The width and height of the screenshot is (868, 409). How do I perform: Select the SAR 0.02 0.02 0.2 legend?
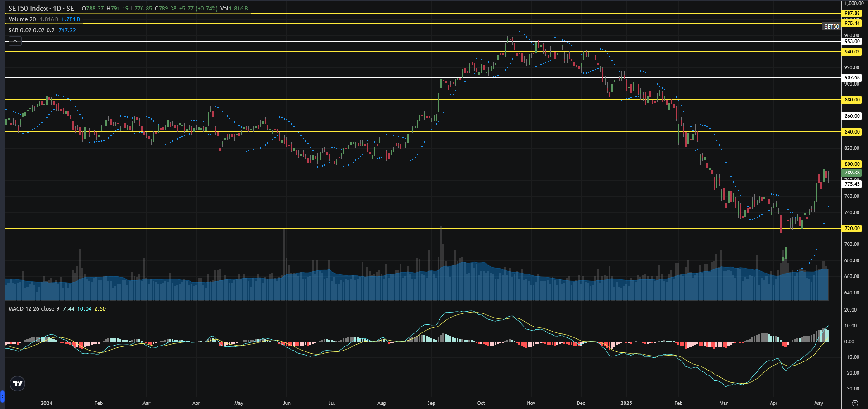tap(31, 30)
